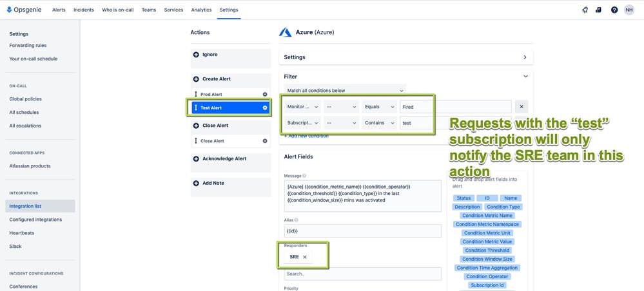The width and height of the screenshot is (644, 291).
Task: Click the plus icon next to Close Alert heading
Action: (196, 126)
